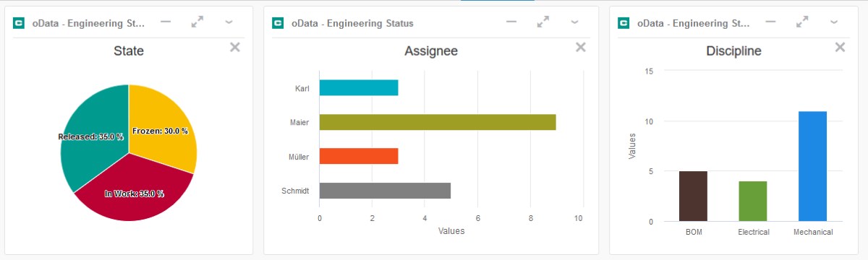Click the green oData icon on Assignee panel
Image resolution: width=868 pixels, height=260 pixels.
(x=278, y=23)
